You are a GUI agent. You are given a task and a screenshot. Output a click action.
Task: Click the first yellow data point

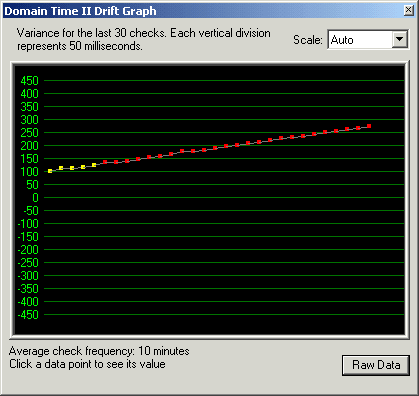(50, 171)
